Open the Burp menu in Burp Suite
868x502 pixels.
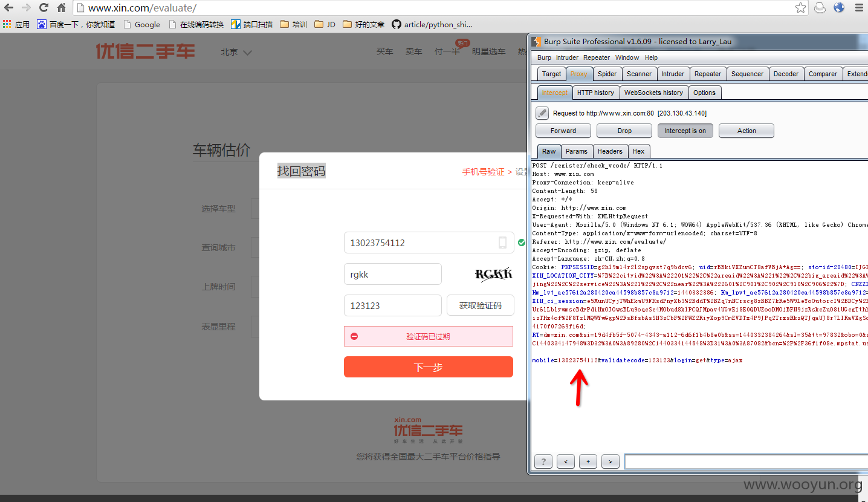(544, 57)
